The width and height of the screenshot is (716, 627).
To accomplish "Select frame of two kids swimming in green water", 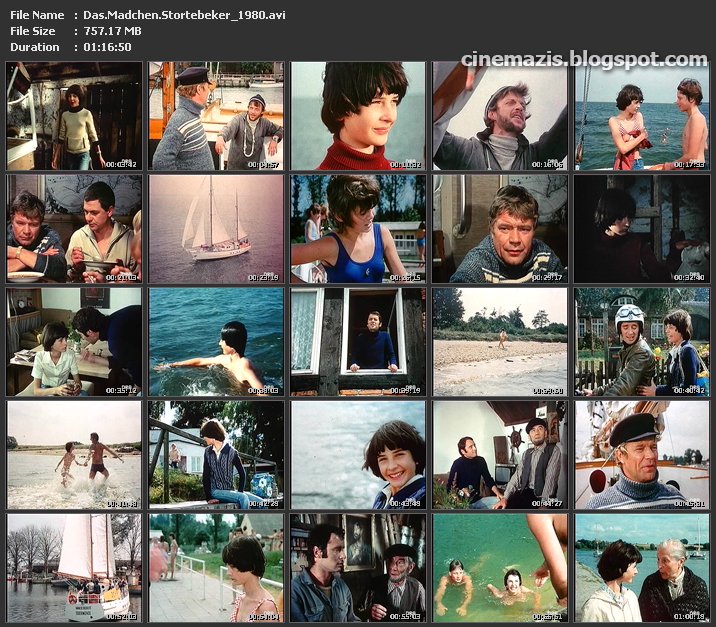I will (500, 568).
